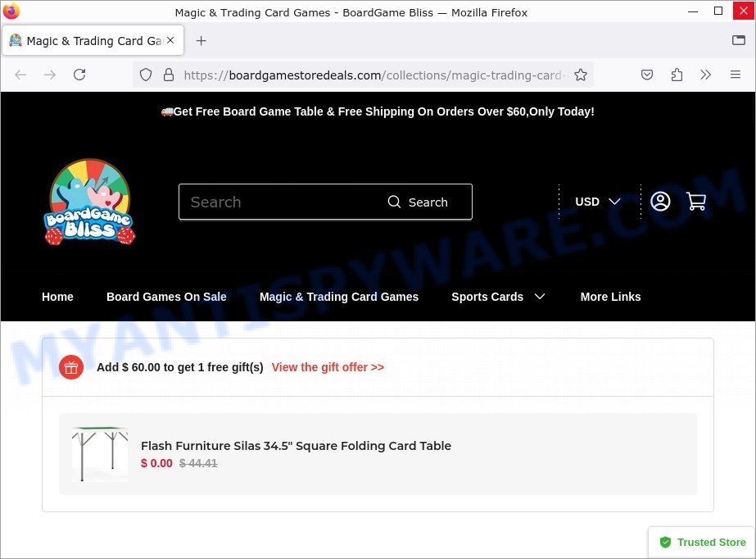
Task: Go to the Home menu item
Action: tap(57, 297)
